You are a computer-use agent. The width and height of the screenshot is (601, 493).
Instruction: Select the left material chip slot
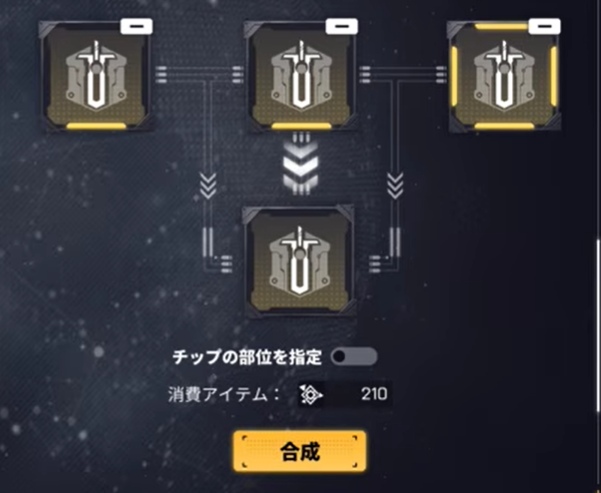pos(96,77)
